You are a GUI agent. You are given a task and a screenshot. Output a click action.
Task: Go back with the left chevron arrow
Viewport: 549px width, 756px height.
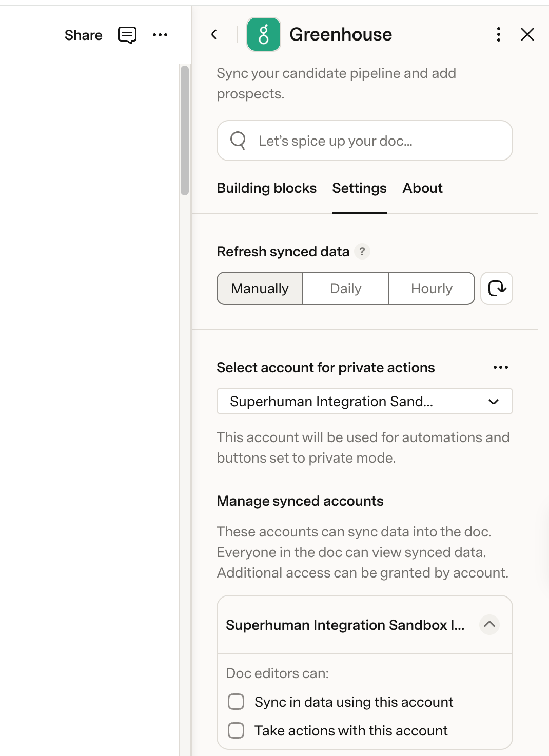[214, 34]
